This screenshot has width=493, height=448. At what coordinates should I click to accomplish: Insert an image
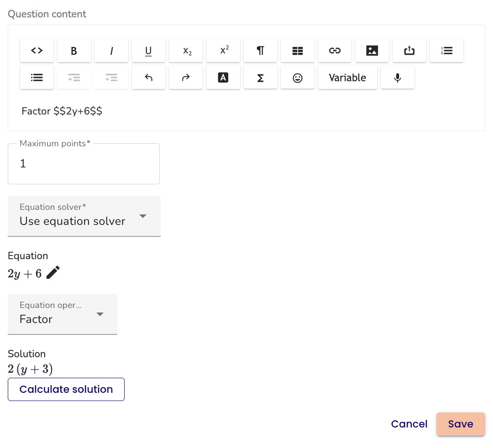click(x=372, y=51)
